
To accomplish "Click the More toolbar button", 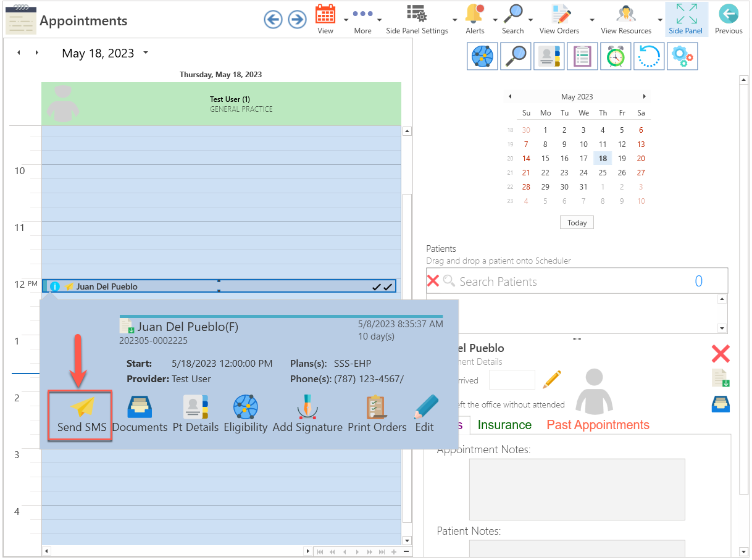I will click(362, 19).
